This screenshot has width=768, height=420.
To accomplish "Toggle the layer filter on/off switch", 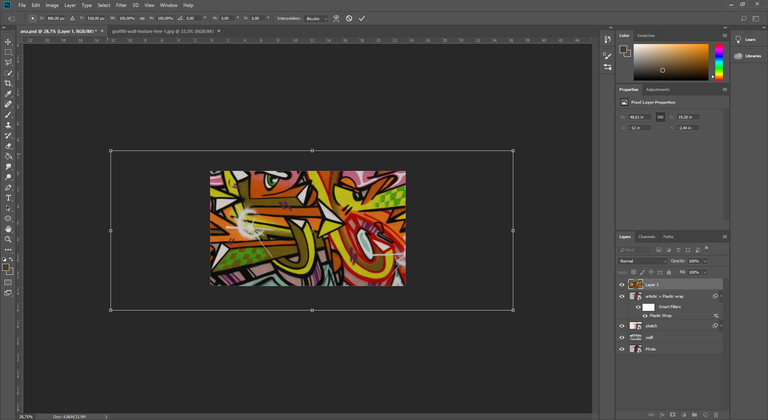I will click(x=706, y=248).
